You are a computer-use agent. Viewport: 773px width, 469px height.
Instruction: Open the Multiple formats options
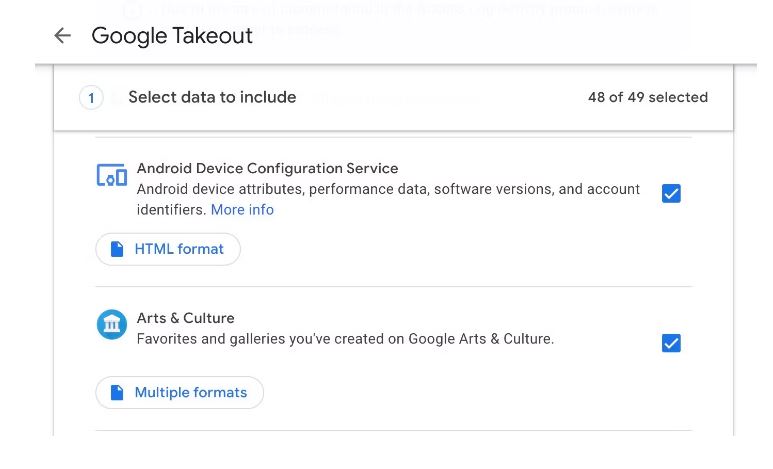[180, 393]
